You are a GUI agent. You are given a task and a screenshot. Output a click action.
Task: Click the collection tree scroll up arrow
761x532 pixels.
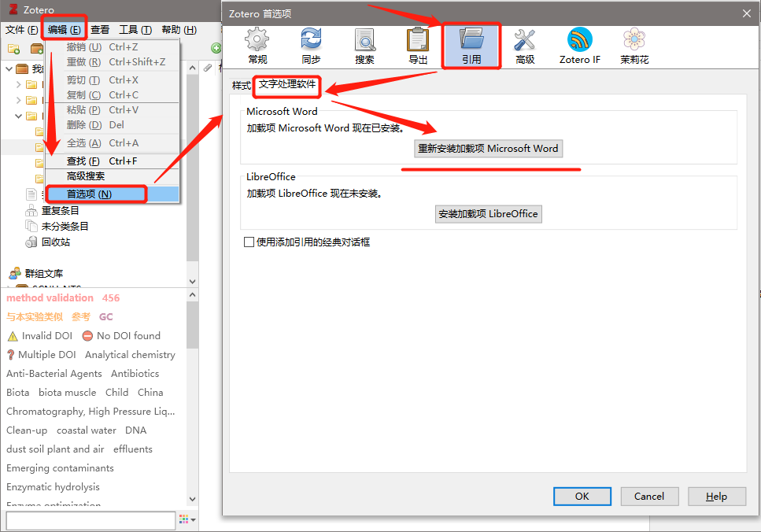pyautogui.click(x=192, y=68)
